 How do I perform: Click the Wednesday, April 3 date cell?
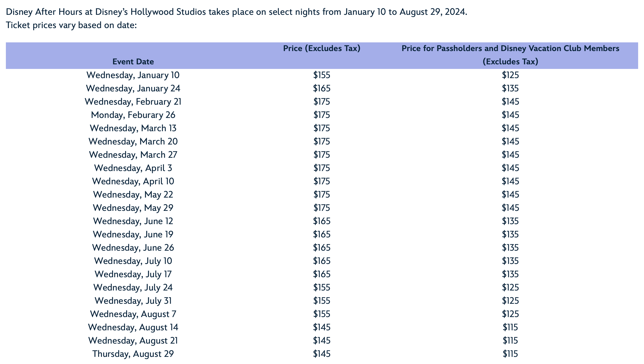(133, 168)
